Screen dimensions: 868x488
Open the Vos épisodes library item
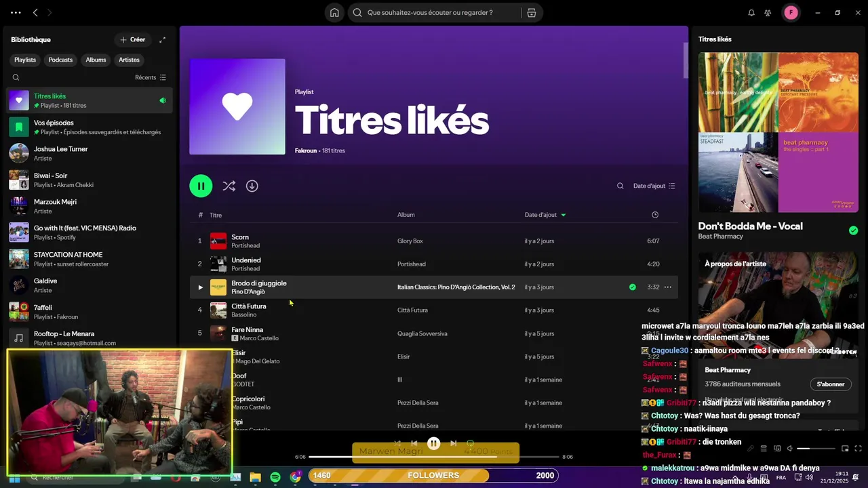[x=90, y=127]
